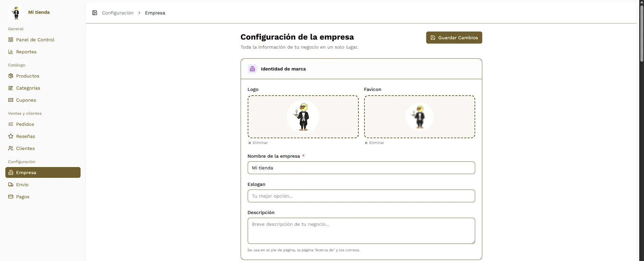Click the Reportes chart icon
The height and width of the screenshot is (261, 644).
(11, 52)
